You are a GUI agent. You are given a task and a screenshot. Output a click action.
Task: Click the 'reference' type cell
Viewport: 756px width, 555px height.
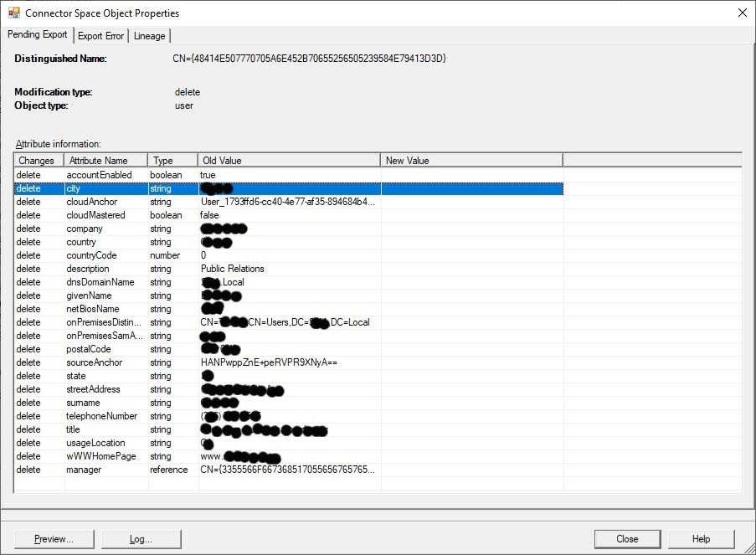pos(169,470)
